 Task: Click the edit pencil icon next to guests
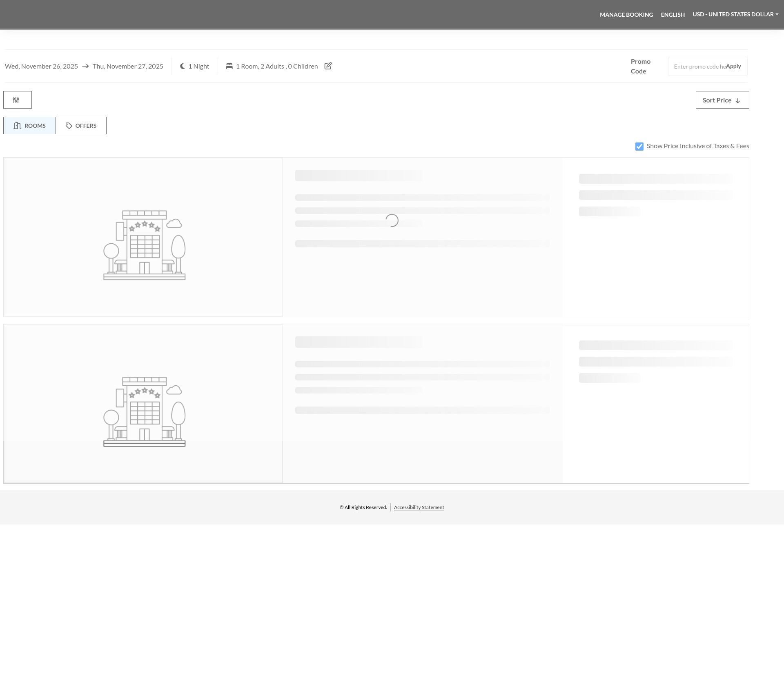(x=328, y=66)
